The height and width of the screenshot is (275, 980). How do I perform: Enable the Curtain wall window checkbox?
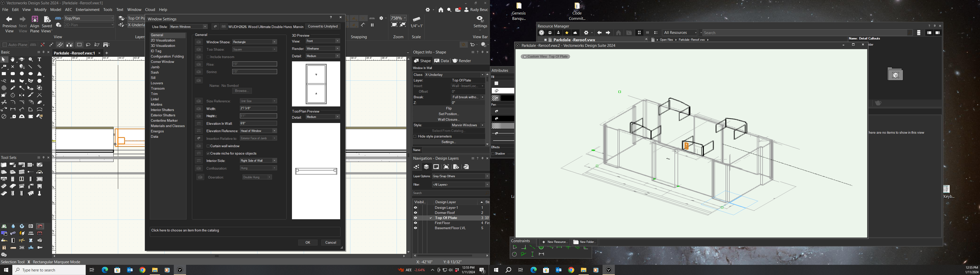point(208,146)
